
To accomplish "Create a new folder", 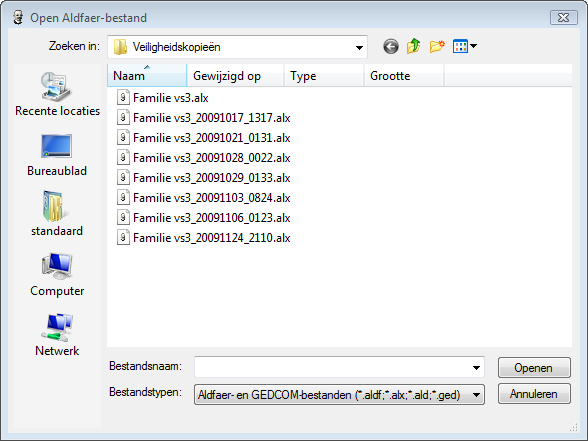I will point(437,46).
